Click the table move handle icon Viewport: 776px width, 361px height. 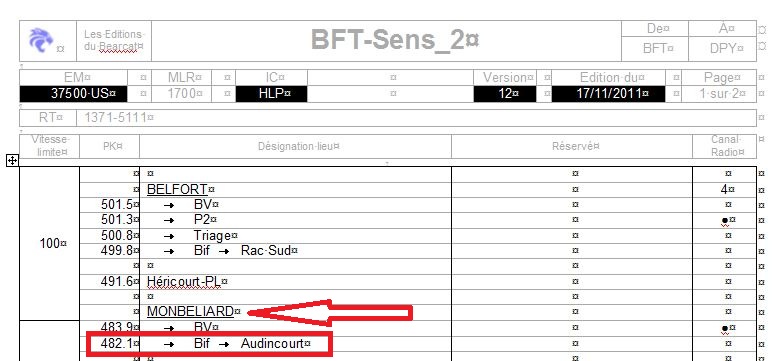12,160
